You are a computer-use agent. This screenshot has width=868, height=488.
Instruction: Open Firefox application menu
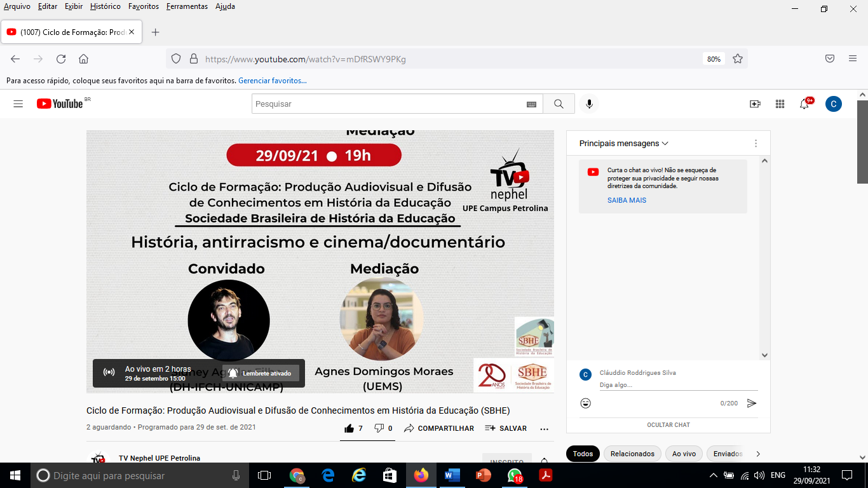coord(853,59)
